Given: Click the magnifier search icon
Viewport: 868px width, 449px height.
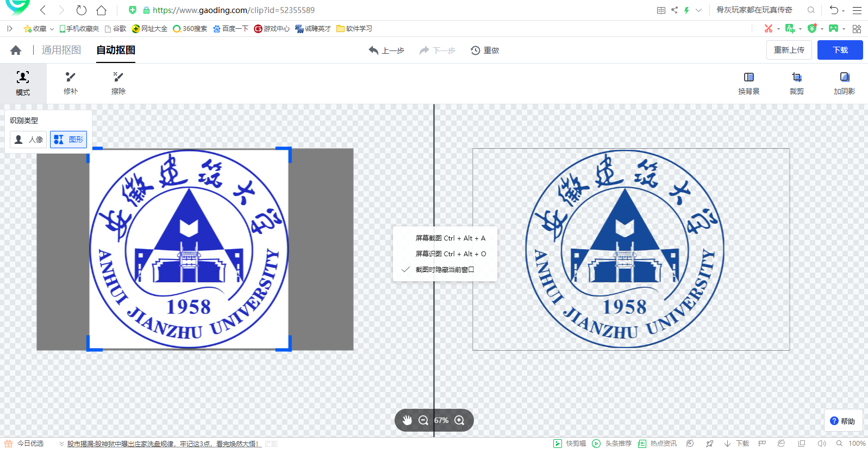Looking at the screenshot, I should (x=811, y=10).
